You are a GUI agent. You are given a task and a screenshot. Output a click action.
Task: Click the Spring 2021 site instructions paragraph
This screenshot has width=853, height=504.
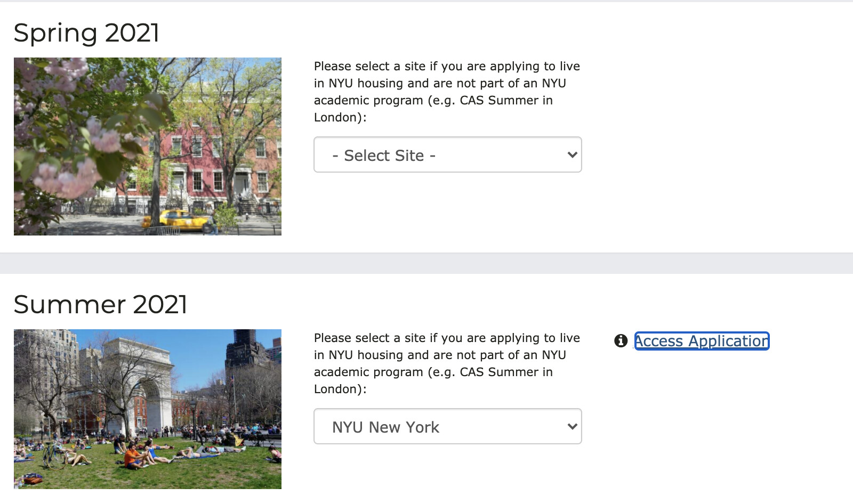447,92
